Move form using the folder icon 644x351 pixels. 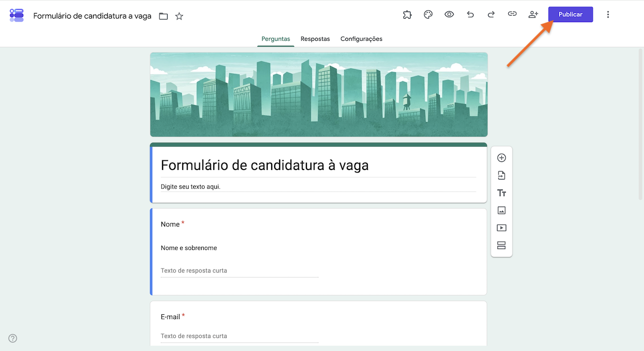[x=164, y=16]
